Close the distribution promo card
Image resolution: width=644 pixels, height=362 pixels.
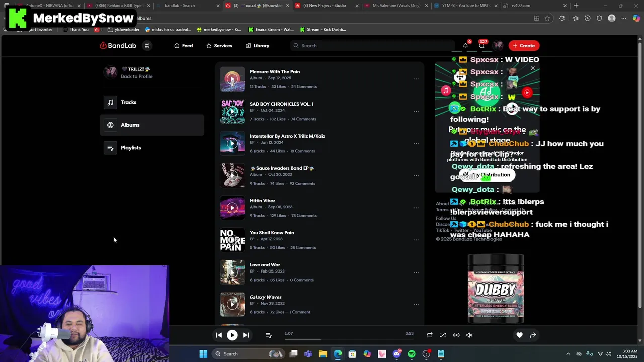coord(533,68)
